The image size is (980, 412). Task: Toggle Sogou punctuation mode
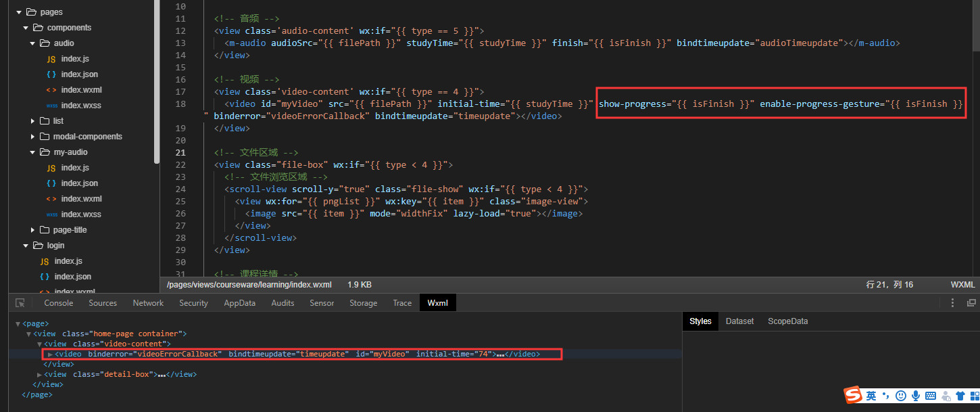tap(886, 396)
